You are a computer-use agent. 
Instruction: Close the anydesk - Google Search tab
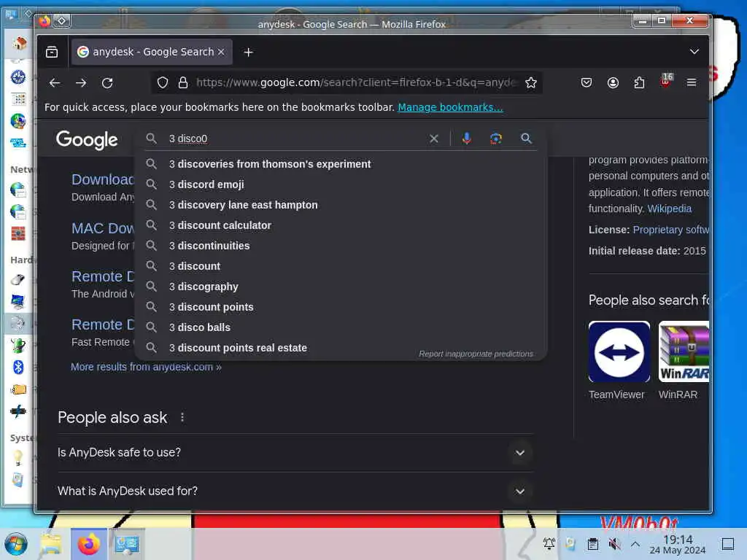[x=221, y=52]
